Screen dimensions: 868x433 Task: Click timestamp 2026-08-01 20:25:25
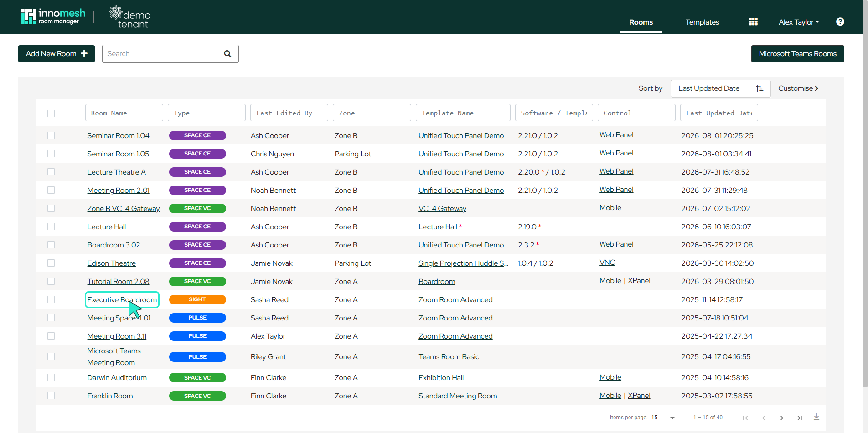pos(717,135)
